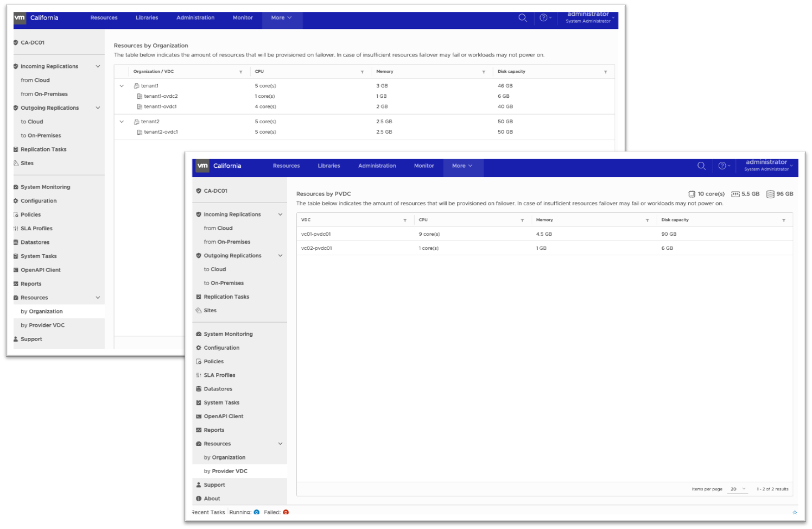Open the More menu in the Resources by PVDC window
This screenshot has width=812, height=529.
[462, 166]
